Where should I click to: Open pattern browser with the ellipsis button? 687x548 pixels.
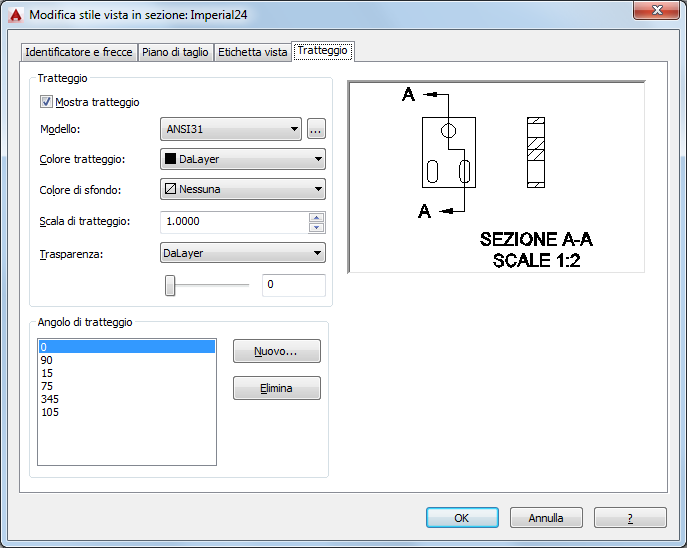pos(316,129)
